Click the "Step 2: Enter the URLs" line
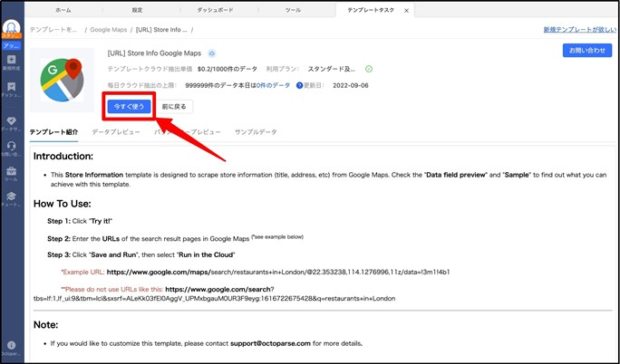620x364 pixels. tap(175, 238)
